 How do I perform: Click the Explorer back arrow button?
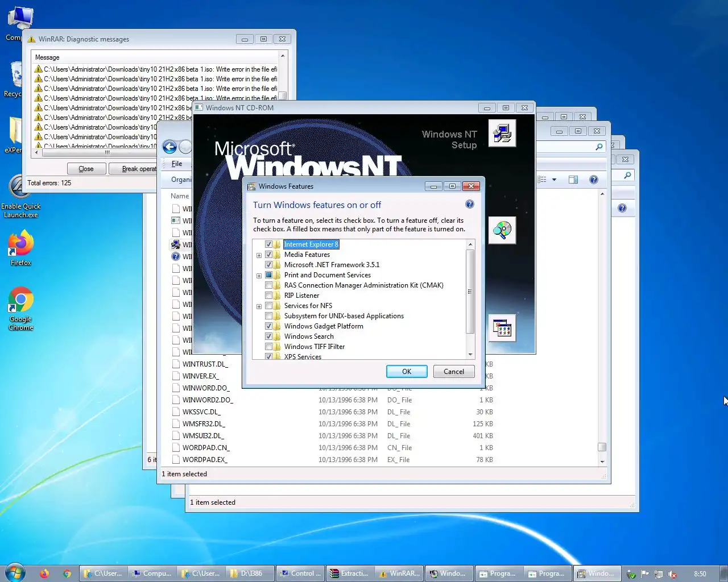169,147
